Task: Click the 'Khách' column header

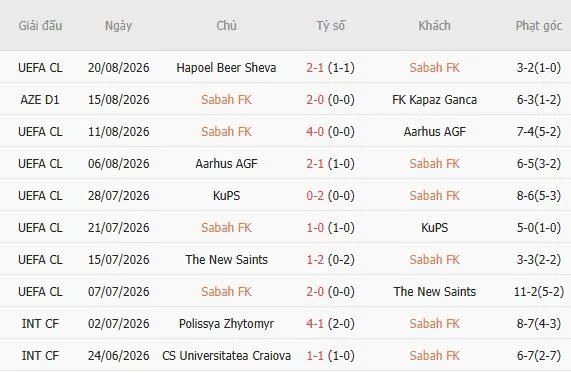Action: [434, 25]
